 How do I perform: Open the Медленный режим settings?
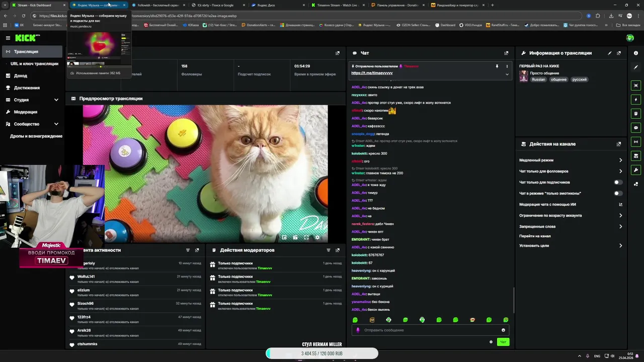571,160
